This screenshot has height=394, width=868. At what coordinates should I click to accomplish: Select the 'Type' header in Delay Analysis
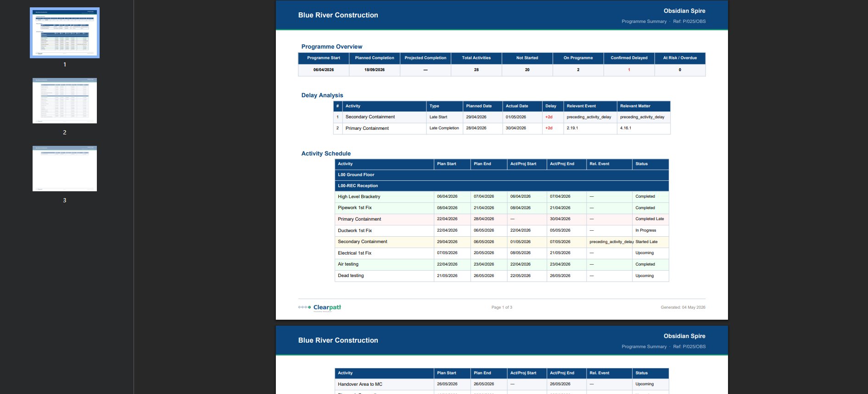(445, 106)
